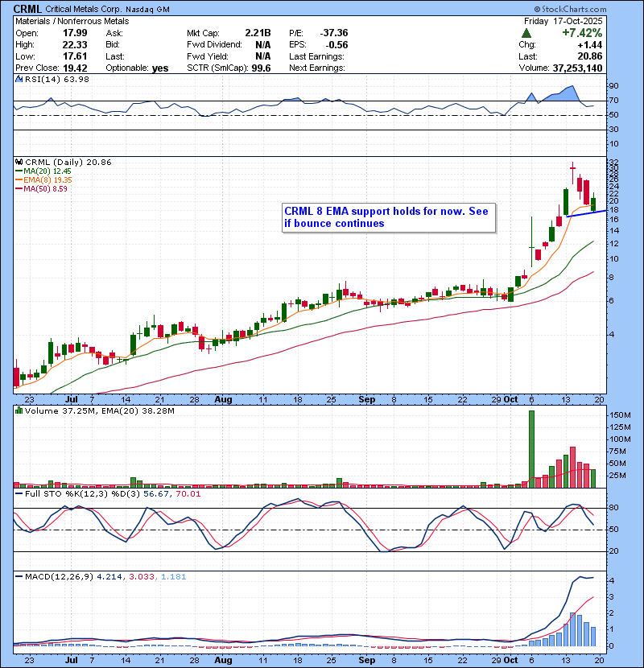This screenshot has height=668, width=644.
Task: Click the Nasdaq GM exchange label
Action: [147, 10]
